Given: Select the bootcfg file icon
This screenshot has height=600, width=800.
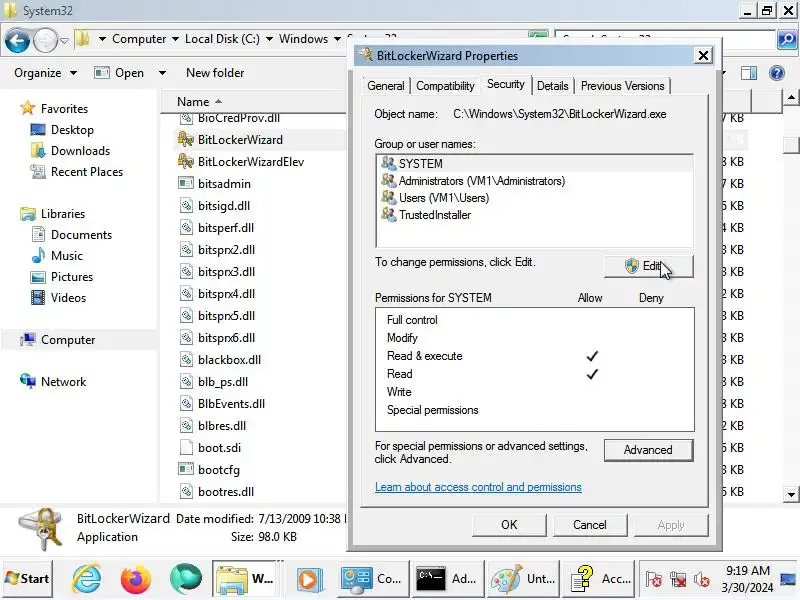Looking at the screenshot, I should (x=186, y=469).
